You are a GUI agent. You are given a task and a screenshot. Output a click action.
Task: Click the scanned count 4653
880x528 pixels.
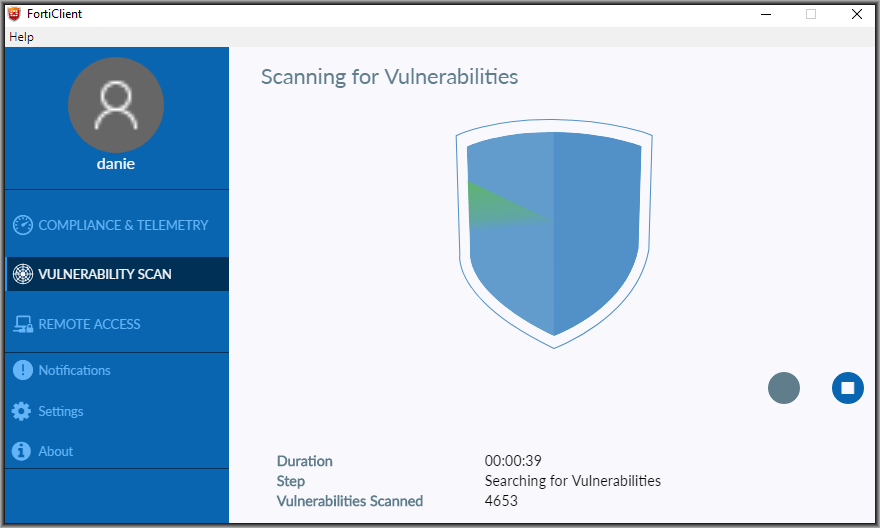pyautogui.click(x=501, y=501)
